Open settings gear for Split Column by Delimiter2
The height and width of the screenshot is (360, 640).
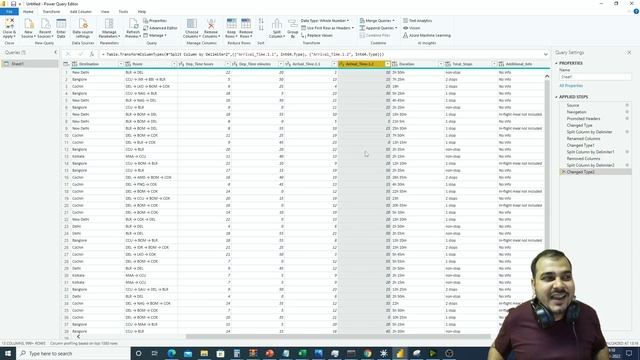pos(627,165)
